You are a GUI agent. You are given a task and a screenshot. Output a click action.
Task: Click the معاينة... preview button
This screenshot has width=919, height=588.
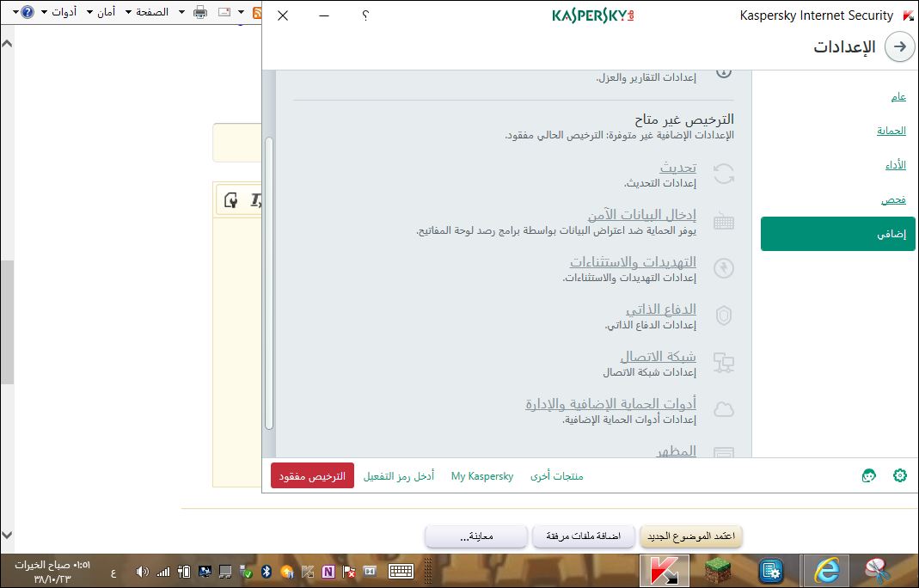point(476,536)
